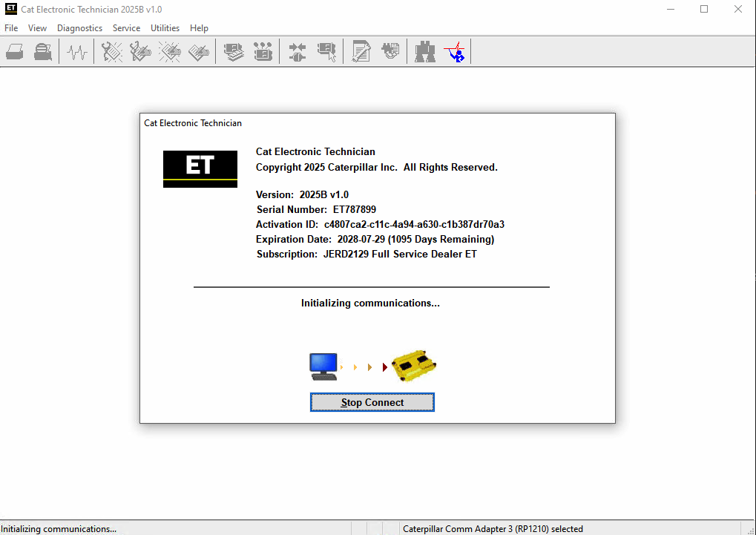
Task: Open the ECM Summary icon
Action: tap(234, 51)
